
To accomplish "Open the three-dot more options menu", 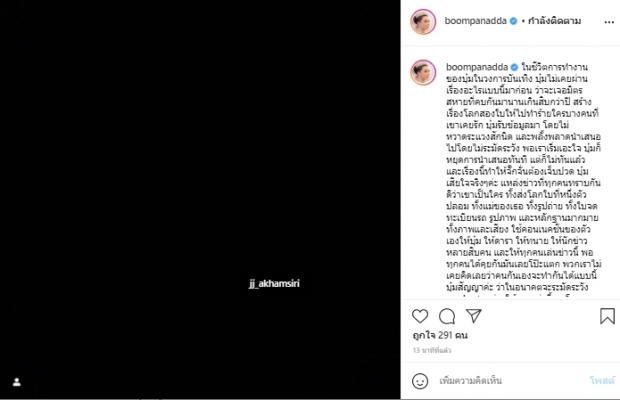I will pyautogui.click(x=609, y=22).
